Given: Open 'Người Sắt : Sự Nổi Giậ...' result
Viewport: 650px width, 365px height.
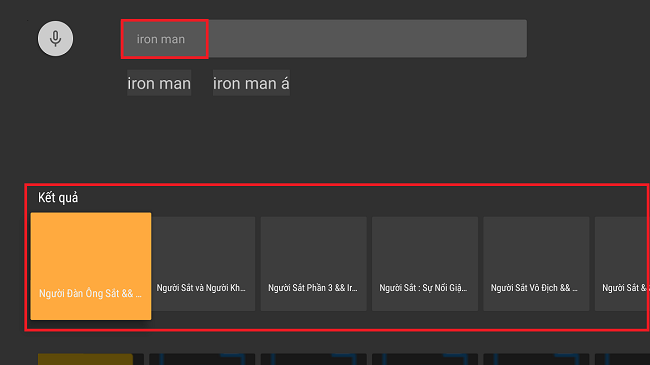Looking at the screenshot, I should point(425,264).
